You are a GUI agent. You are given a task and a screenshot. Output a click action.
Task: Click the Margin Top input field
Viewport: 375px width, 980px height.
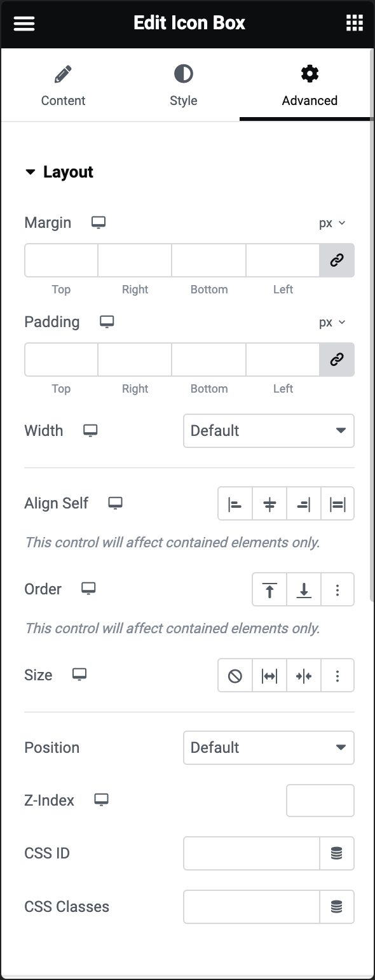[x=60, y=260]
